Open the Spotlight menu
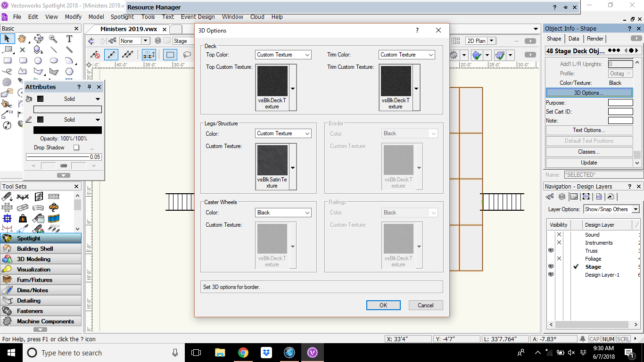644x362 pixels. pos(122,16)
